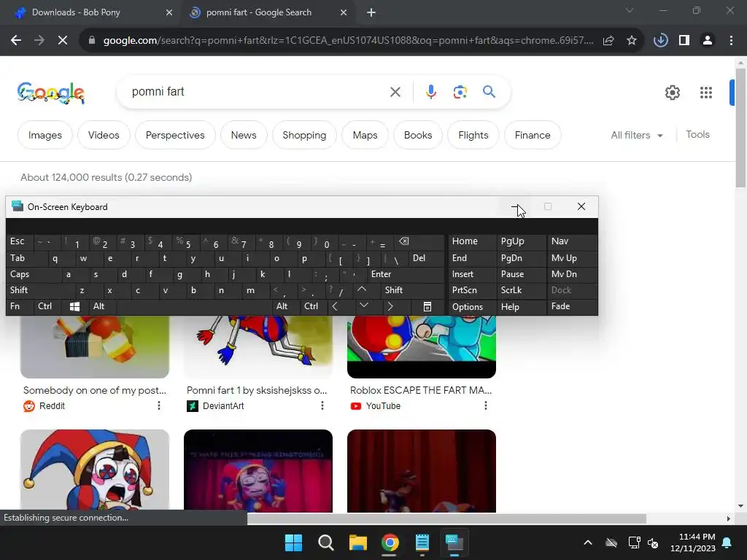Open Notepad from the taskbar
This screenshot has width=747, height=560.
[x=422, y=542]
